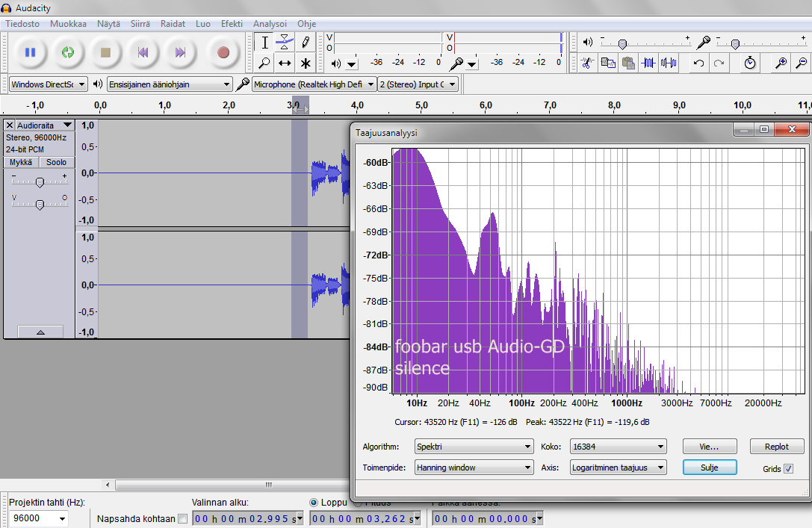
Task: Click the Cut scissors icon
Action: [x=587, y=63]
